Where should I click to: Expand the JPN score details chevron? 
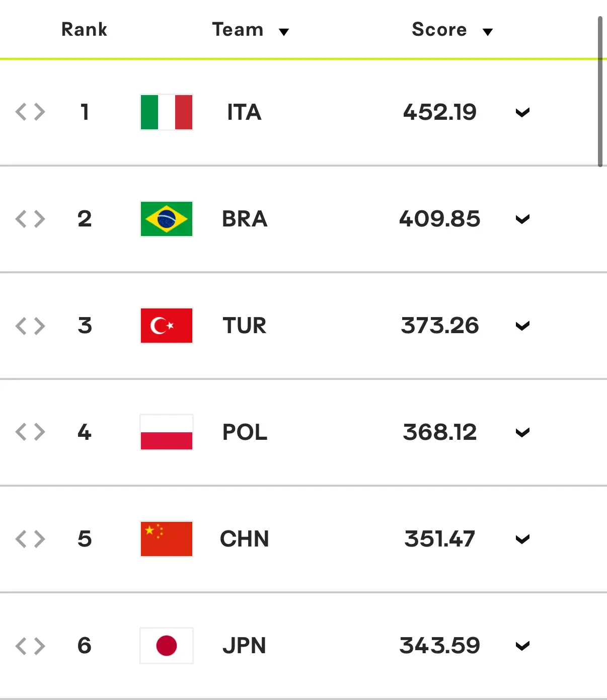[522, 646]
